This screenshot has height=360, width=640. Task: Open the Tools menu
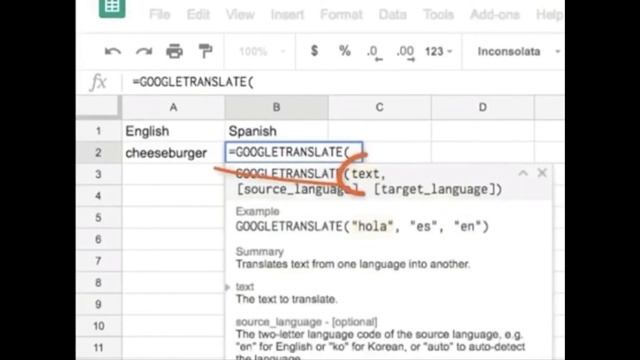(x=438, y=15)
